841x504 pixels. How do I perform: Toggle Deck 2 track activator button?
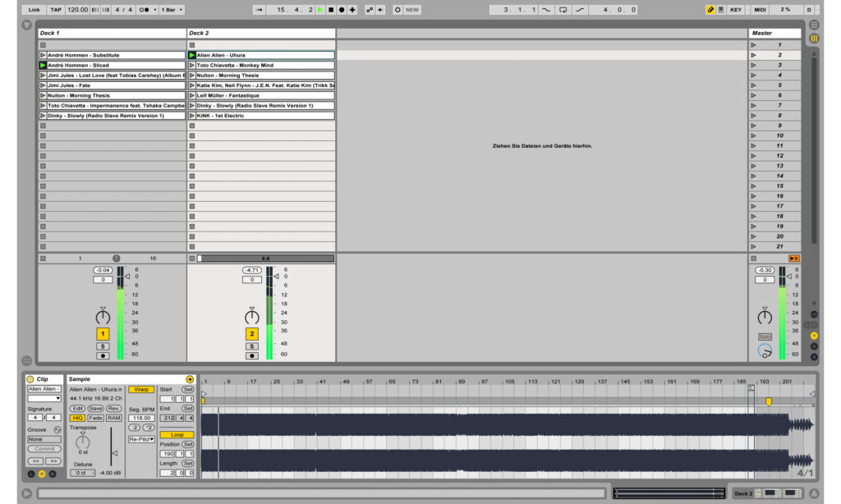(251, 334)
